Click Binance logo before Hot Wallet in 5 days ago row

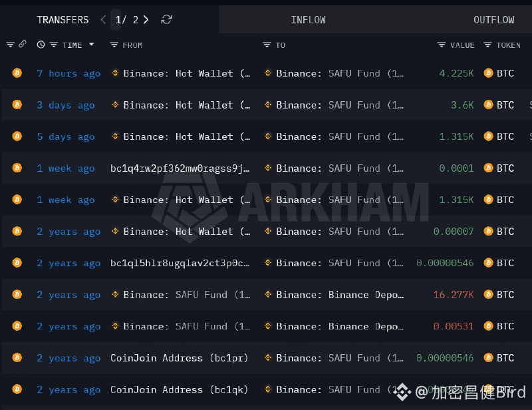115,136
